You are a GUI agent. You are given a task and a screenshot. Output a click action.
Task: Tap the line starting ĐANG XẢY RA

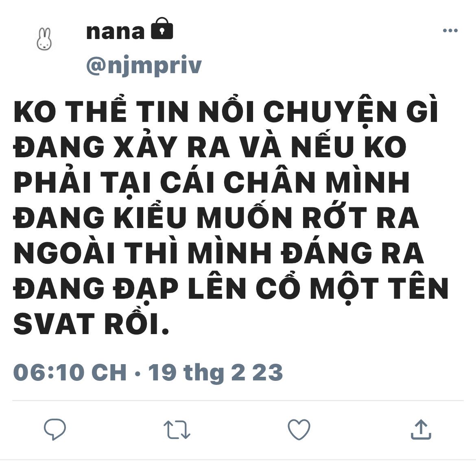(x=210, y=146)
